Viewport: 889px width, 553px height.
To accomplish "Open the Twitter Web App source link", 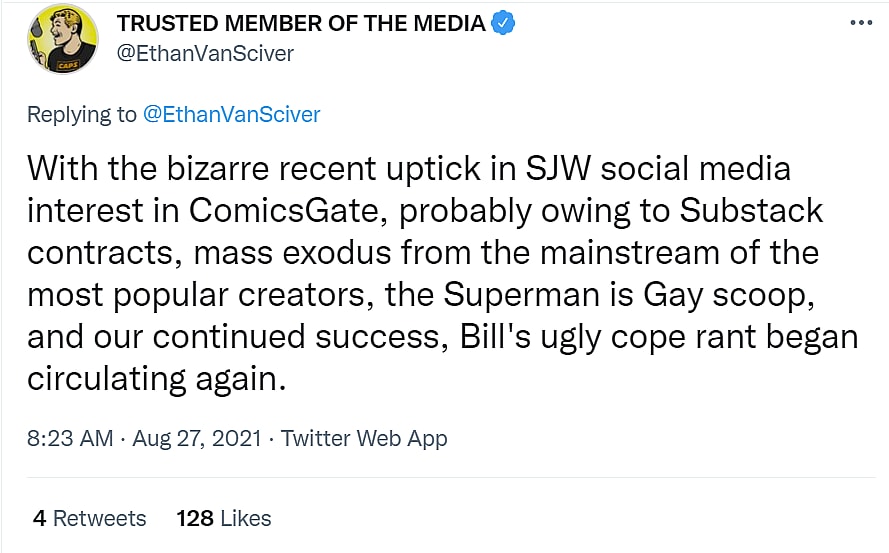I will click(x=364, y=438).
